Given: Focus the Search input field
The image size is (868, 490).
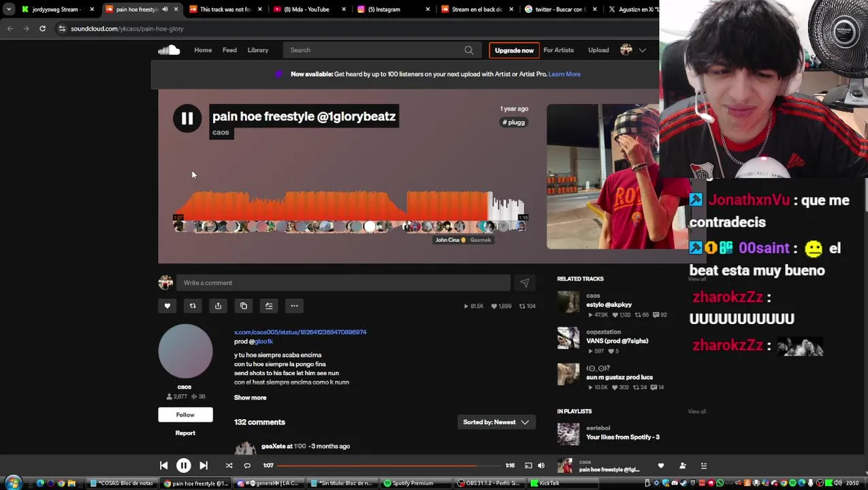Looking at the screenshot, I should pyautogui.click(x=382, y=50).
